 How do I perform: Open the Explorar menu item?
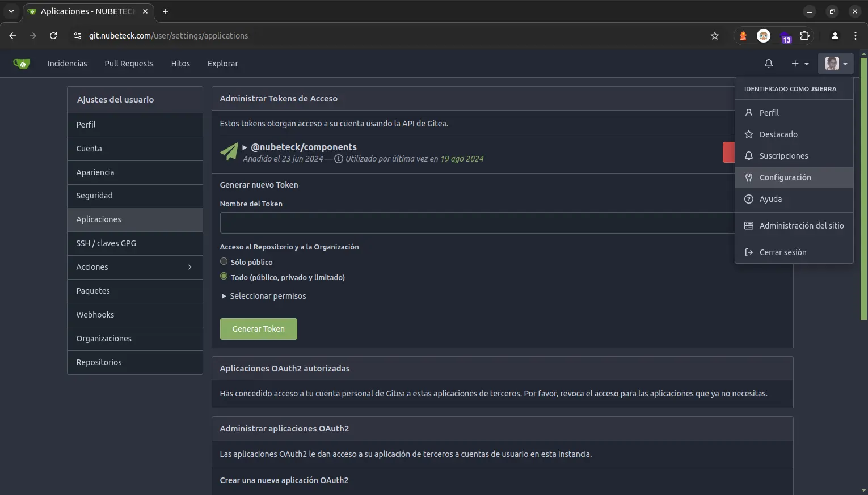[x=222, y=63]
